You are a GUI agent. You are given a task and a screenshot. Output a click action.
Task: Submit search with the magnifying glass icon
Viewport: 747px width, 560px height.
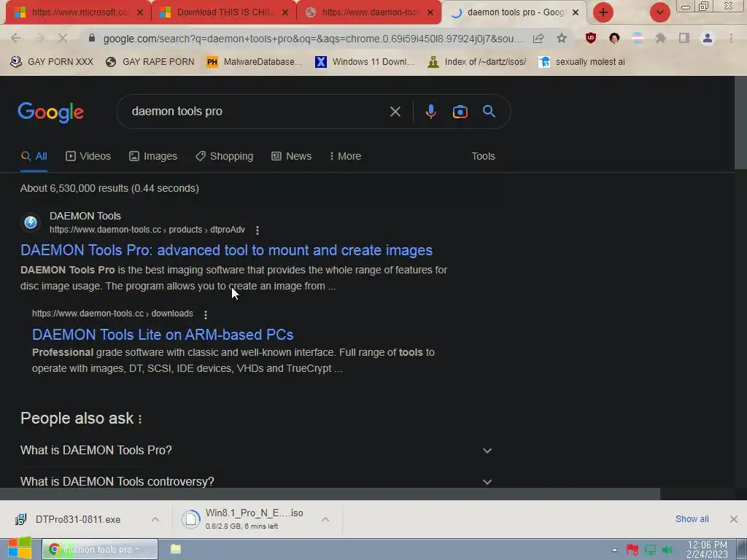(x=489, y=112)
